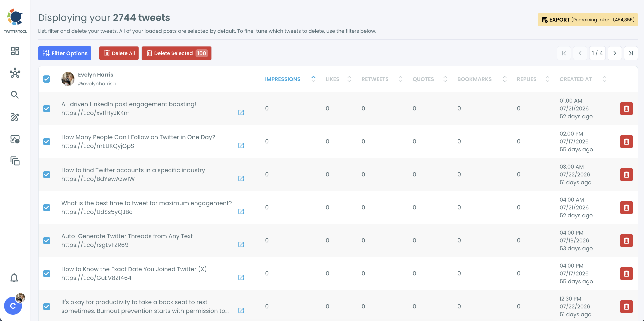Uncheck the 'best time to tweet' tweet

tap(46, 208)
